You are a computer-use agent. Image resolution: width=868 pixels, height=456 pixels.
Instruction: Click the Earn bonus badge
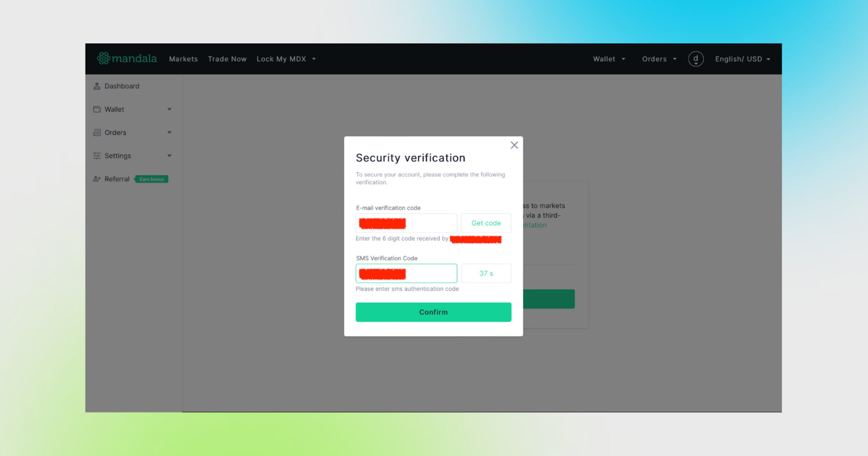pyautogui.click(x=152, y=179)
